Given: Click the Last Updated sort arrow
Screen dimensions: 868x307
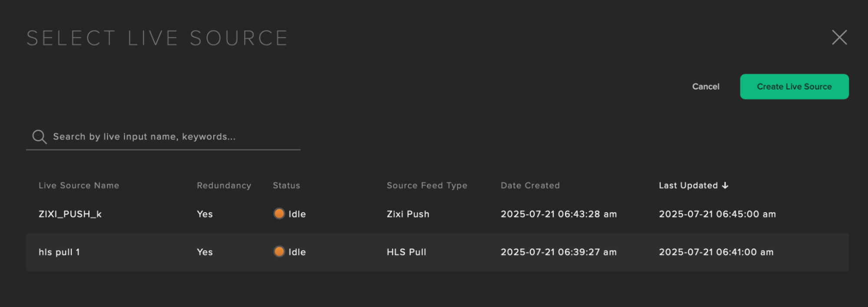Looking at the screenshot, I should (x=725, y=185).
